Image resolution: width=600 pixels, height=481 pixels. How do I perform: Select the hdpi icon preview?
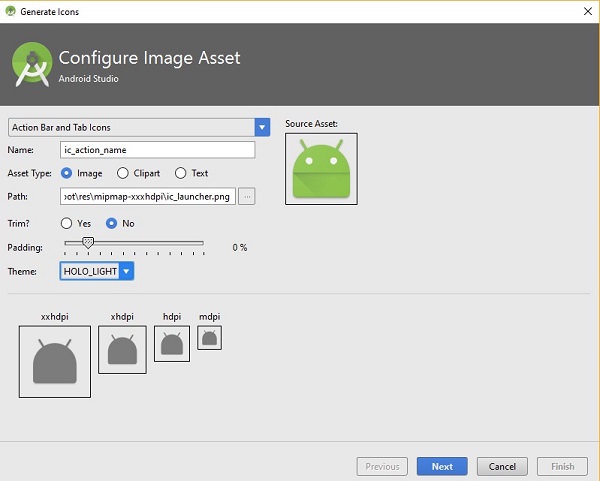(x=171, y=343)
